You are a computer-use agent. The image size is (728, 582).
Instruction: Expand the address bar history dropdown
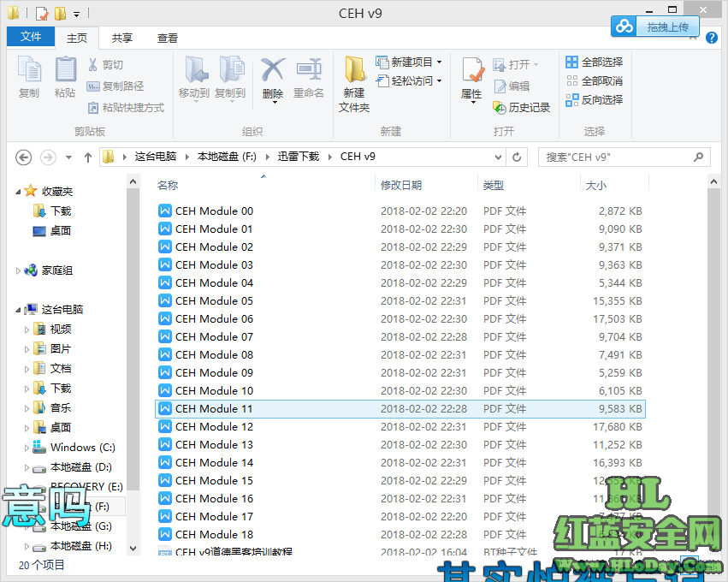[498, 157]
